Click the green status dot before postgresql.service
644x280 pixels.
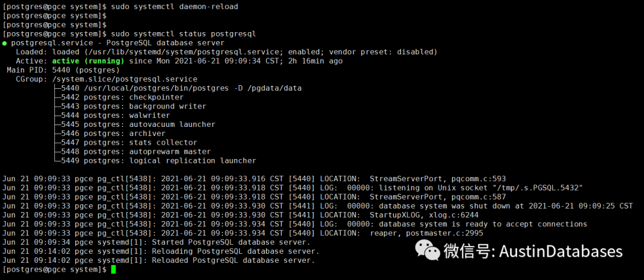tap(5, 43)
